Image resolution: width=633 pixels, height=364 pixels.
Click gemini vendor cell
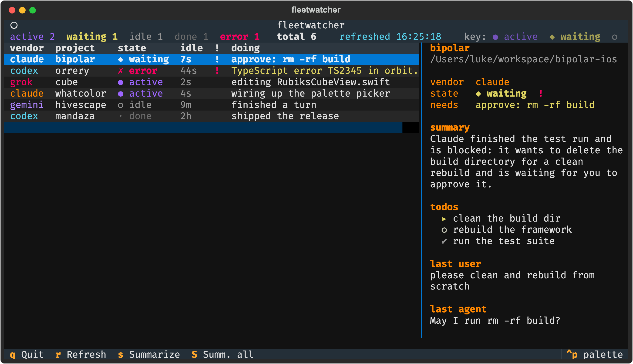pos(27,105)
